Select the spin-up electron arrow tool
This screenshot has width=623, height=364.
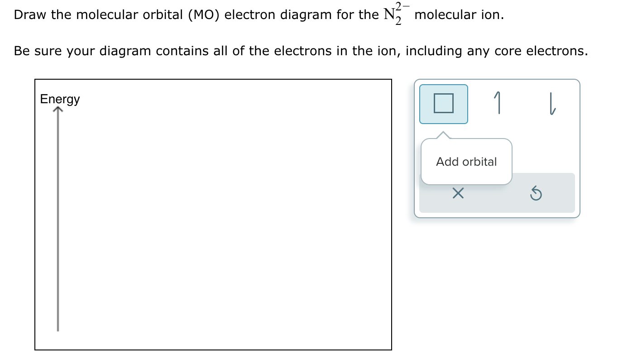click(x=498, y=103)
